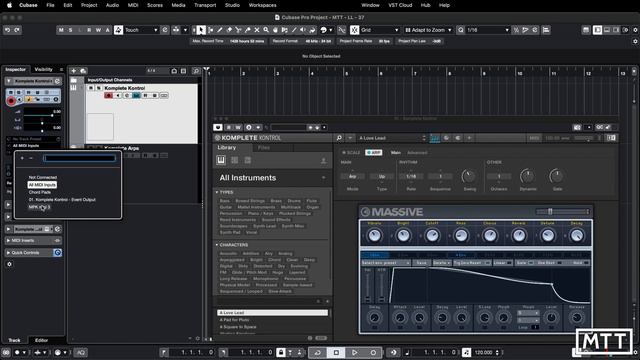Click the Add Track plus button
Image resolution: width=640 pixels, height=360 pixels.
point(74,71)
